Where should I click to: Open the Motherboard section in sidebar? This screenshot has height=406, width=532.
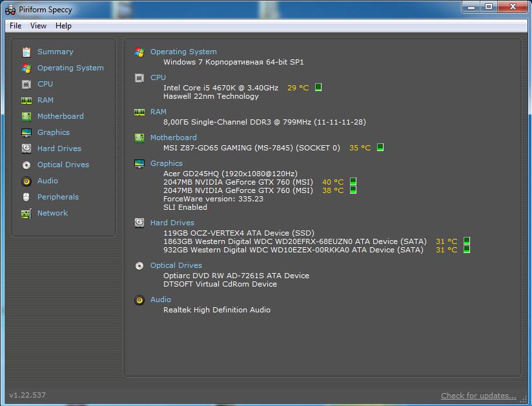(61, 116)
